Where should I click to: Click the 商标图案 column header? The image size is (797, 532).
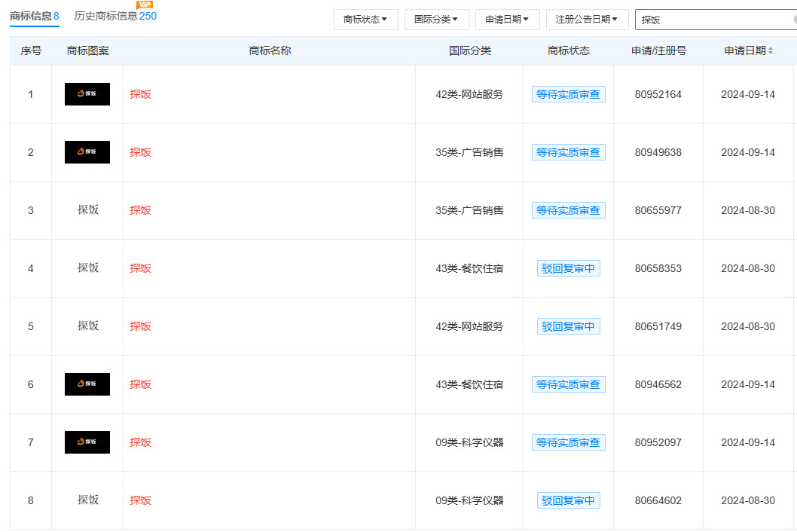tap(87, 50)
